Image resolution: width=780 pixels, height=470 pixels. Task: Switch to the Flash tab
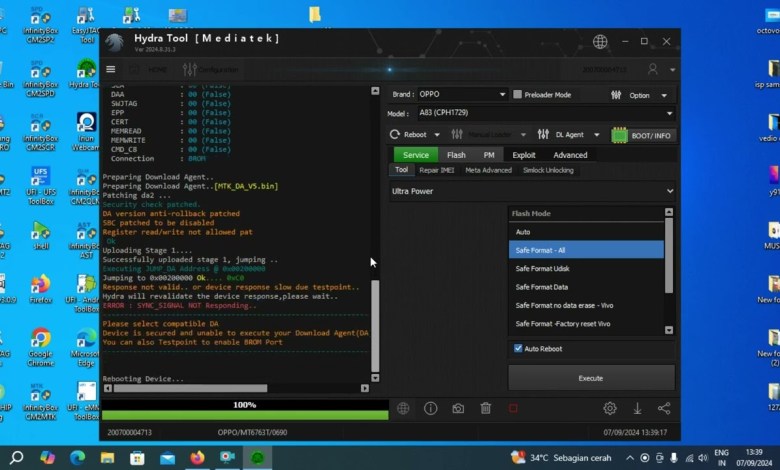pyautogui.click(x=456, y=155)
